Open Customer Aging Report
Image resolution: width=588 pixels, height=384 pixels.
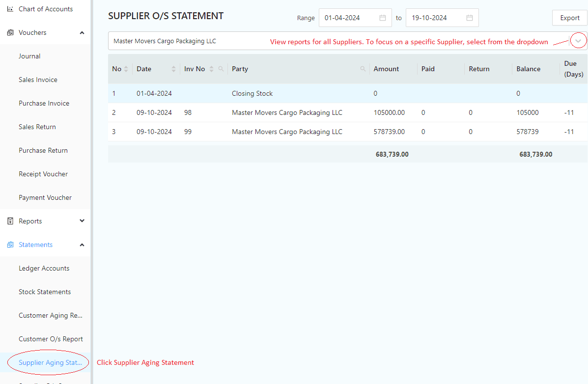click(x=51, y=316)
